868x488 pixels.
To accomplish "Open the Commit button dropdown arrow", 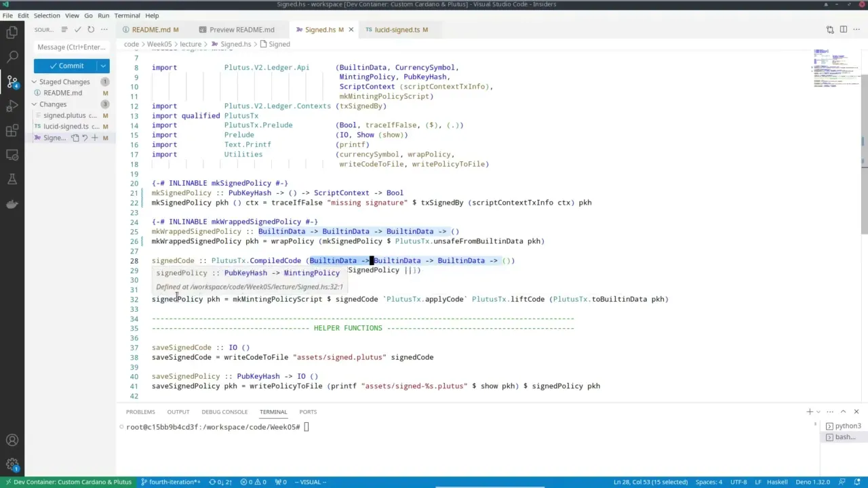I will (103, 66).
